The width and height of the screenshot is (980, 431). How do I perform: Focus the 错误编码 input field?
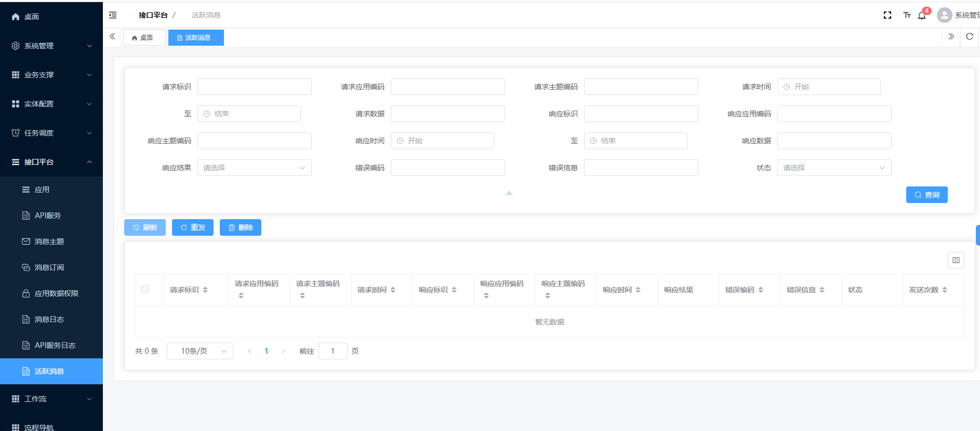[x=448, y=168]
